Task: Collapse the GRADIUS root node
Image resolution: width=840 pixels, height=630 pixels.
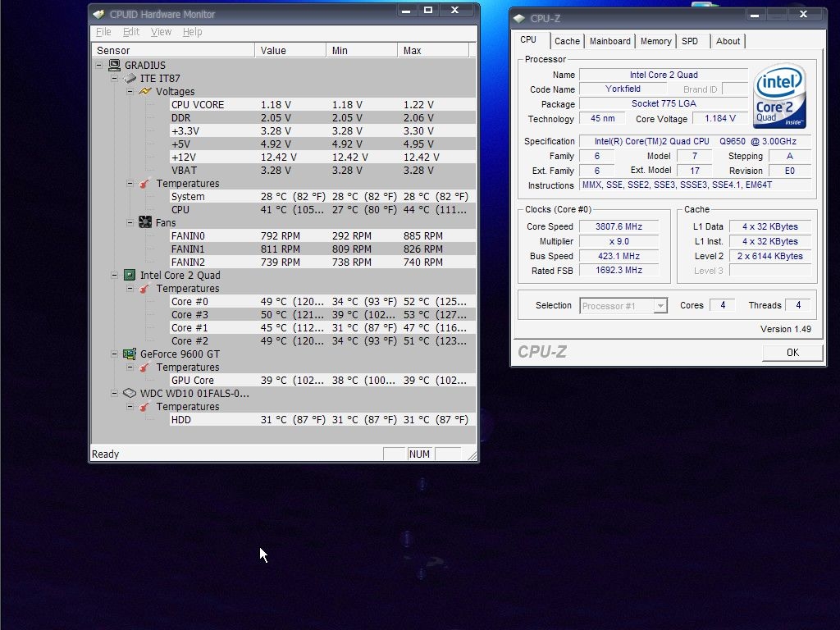Action: pyautogui.click(x=99, y=66)
